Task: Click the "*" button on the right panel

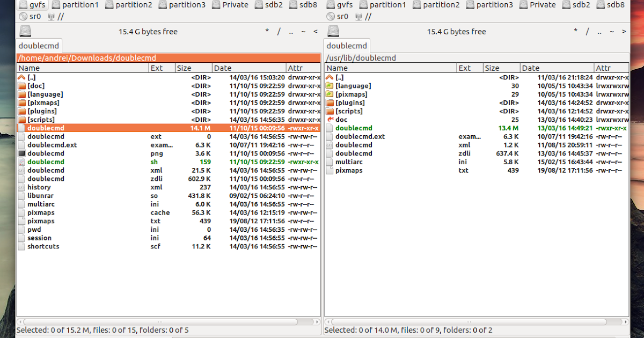Action: coord(575,31)
